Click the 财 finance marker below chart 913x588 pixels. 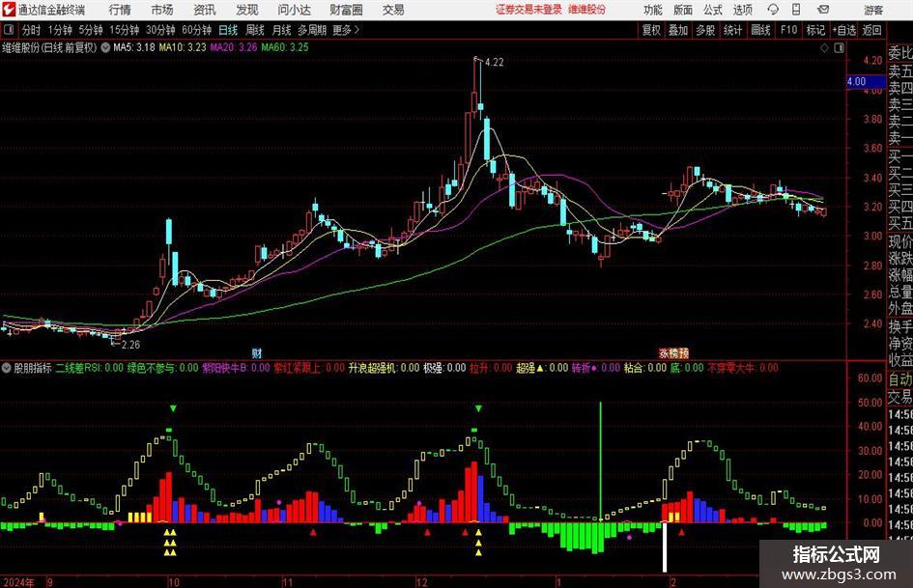point(257,353)
